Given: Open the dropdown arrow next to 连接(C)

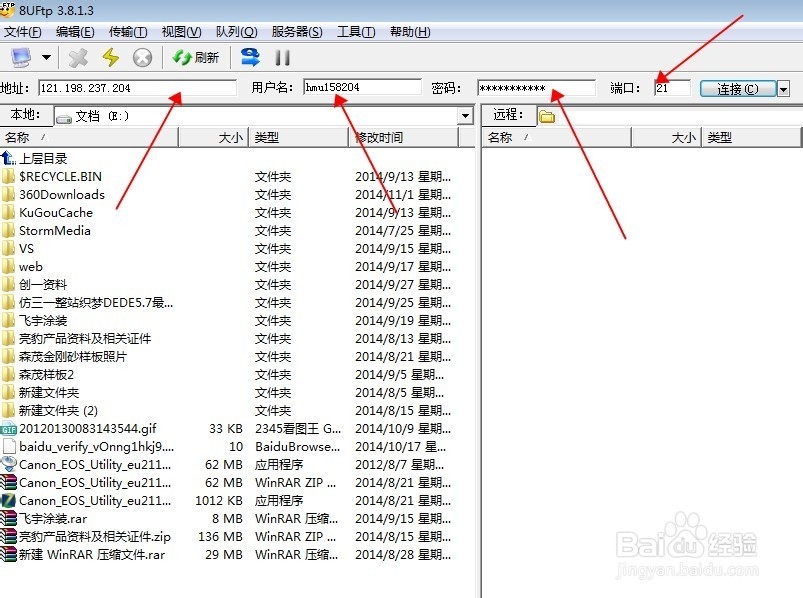Looking at the screenshot, I should click(783, 88).
